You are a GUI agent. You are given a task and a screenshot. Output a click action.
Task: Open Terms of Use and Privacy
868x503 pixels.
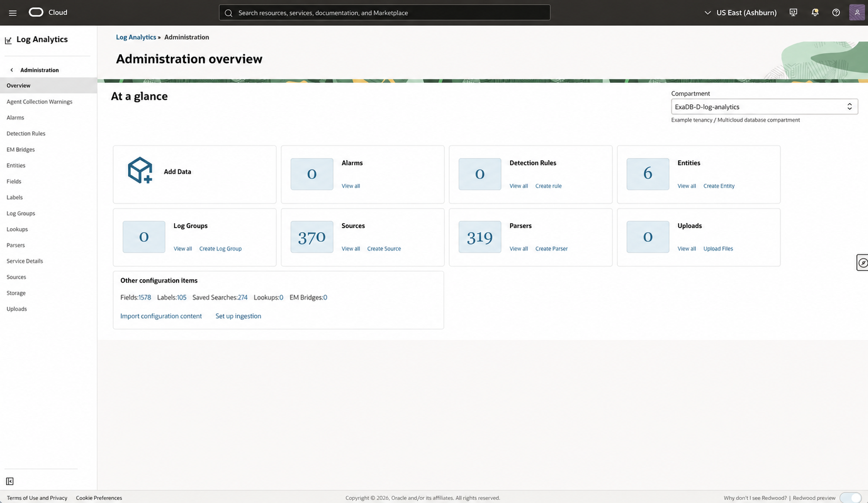[x=37, y=498]
